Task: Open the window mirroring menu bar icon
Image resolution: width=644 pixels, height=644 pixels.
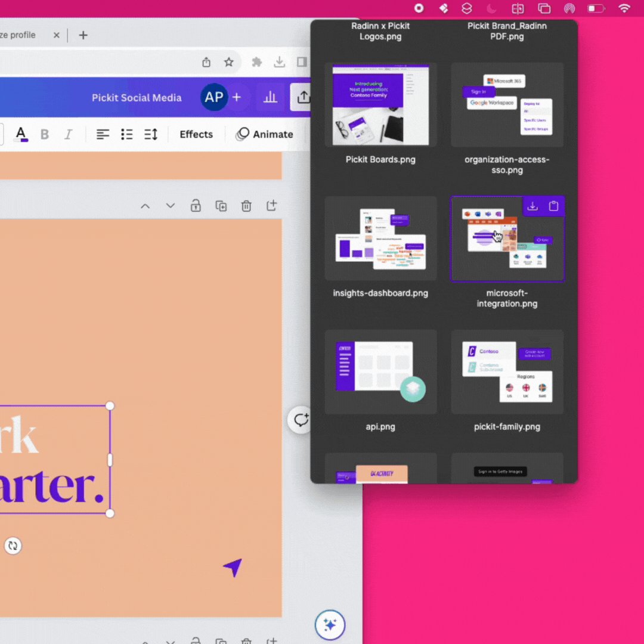Action: 518,8
